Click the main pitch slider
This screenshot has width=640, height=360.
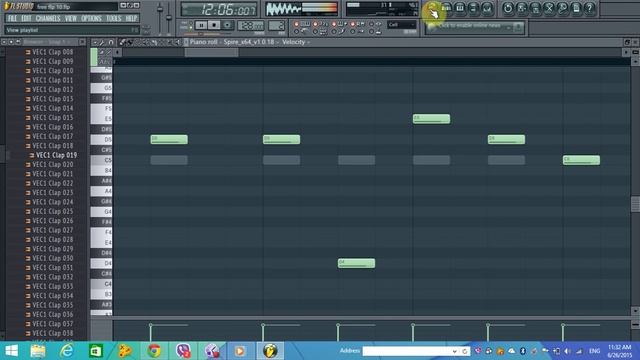pyautogui.click(x=169, y=18)
